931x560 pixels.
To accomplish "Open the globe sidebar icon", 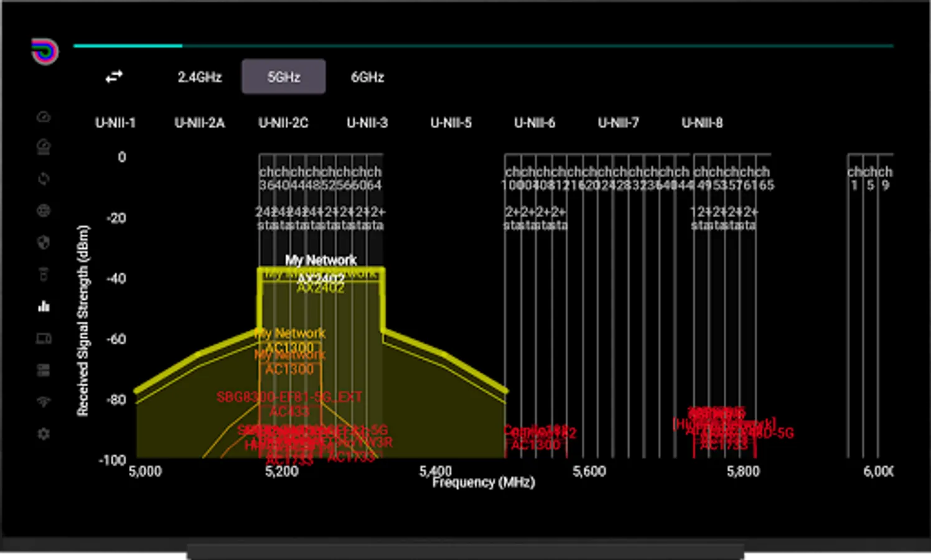I will click(x=44, y=211).
